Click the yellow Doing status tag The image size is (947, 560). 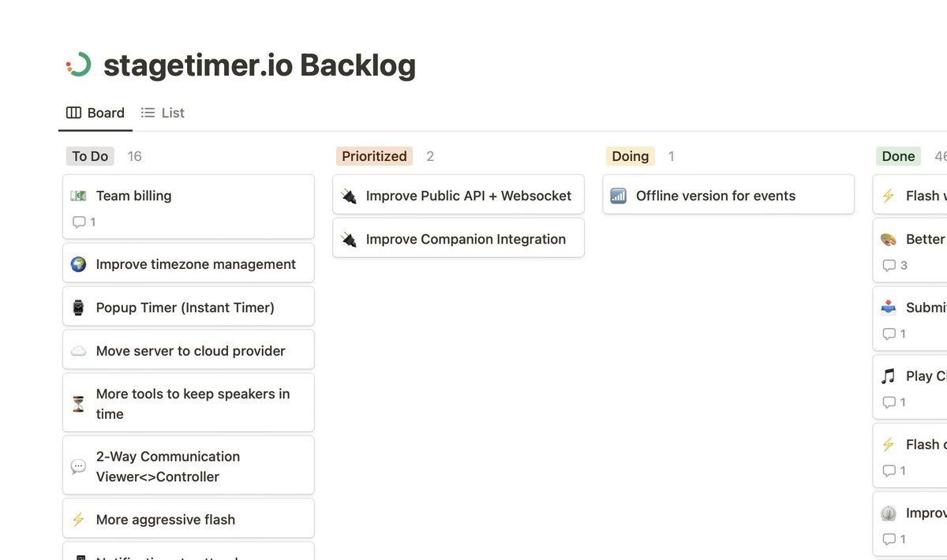[x=630, y=156]
